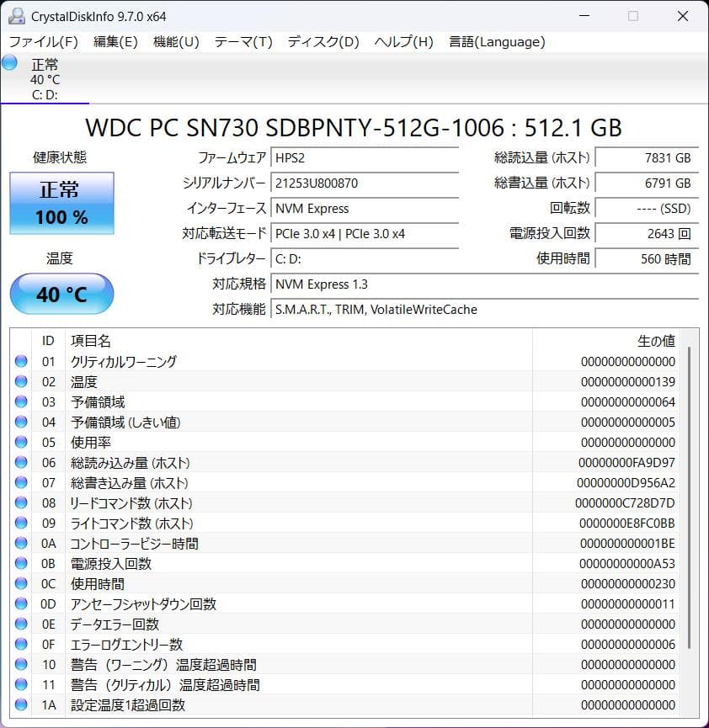Open the 言語(Language) menu
This screenshot has width=709, height=728.
497,42
